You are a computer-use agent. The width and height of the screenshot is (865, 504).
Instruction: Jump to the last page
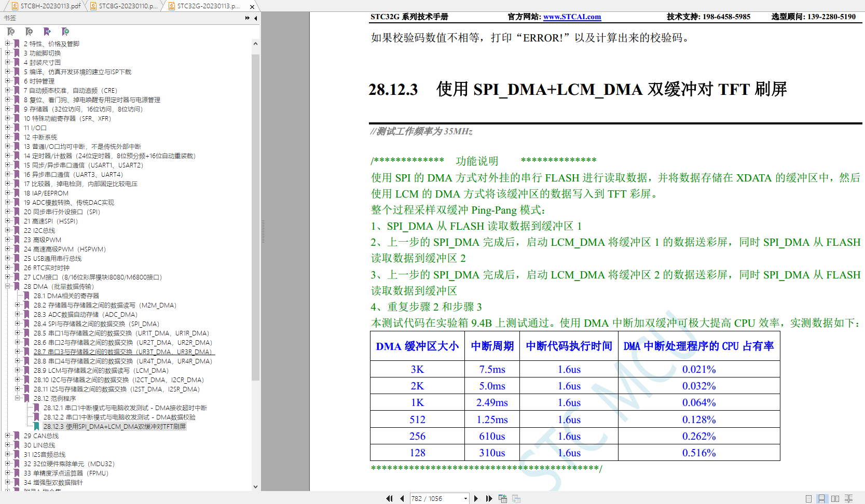coord(489,498)
